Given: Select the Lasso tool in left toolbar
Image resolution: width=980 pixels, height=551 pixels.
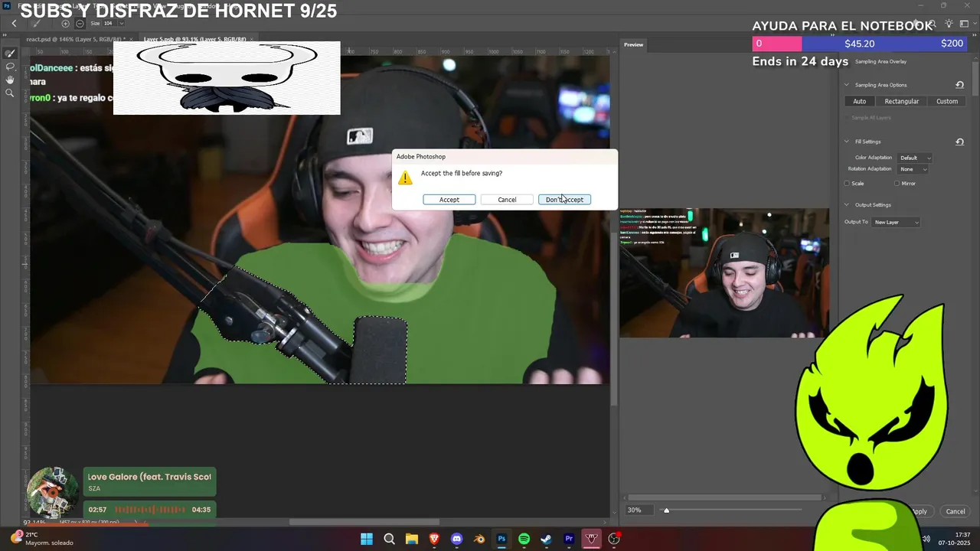Looking at the screenshot, I should tap(10, 67).
